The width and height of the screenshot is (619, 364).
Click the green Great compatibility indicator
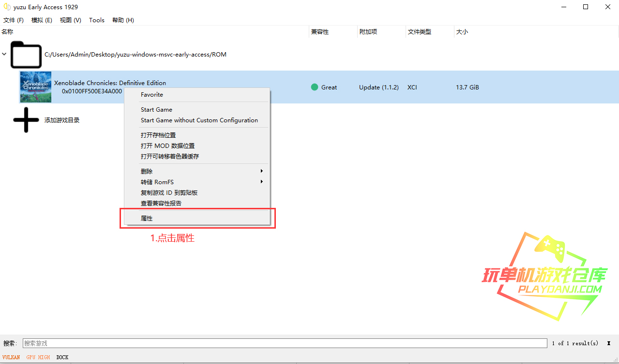[315, 87]
